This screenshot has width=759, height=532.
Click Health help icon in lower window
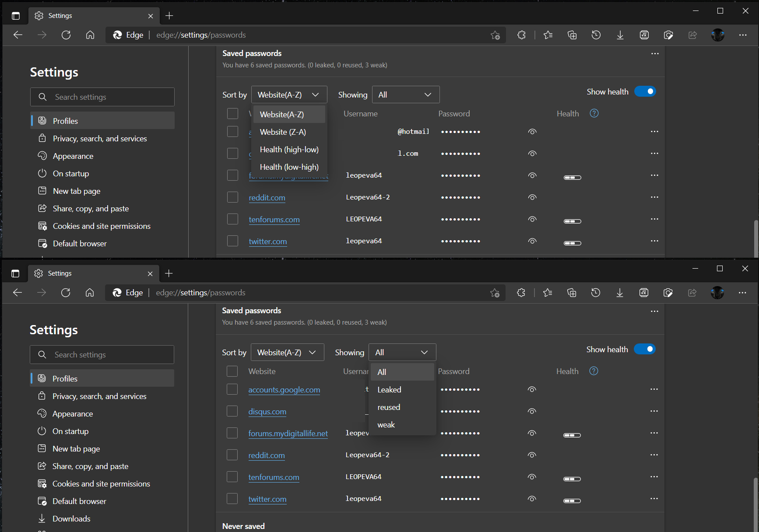[594, 371]
